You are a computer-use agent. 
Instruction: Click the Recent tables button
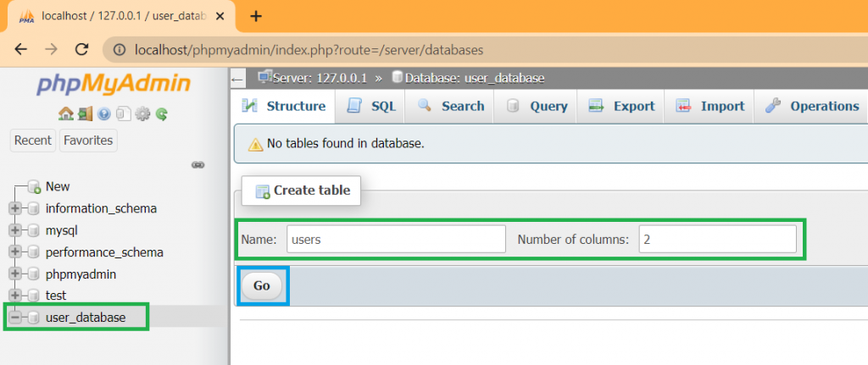33,141
